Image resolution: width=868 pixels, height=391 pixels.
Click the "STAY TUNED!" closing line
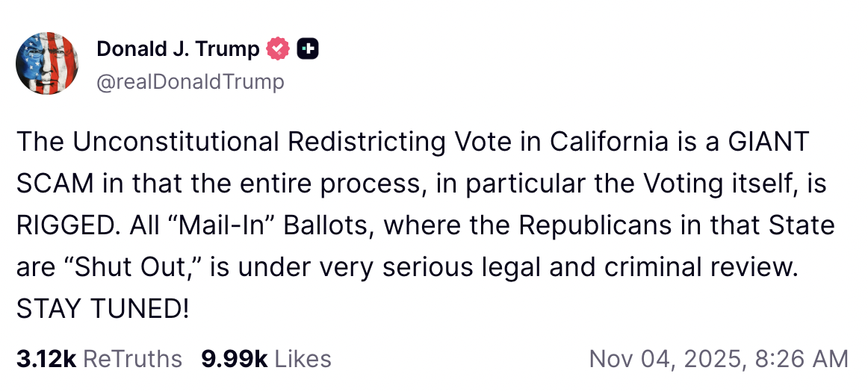click(x=102, y=308)
